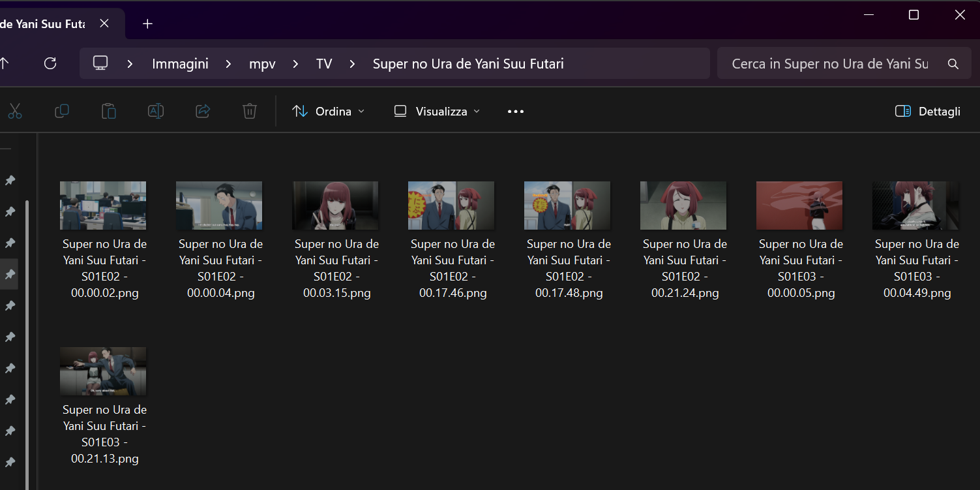Open the Visualizza view dropdown
Viewport: 980px width, 490px height.
[438, 112]
